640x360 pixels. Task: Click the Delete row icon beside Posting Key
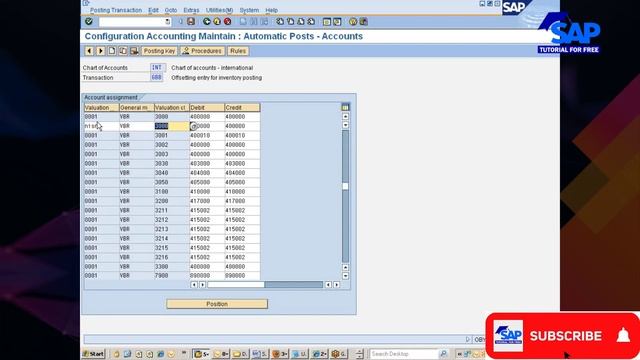134,51
